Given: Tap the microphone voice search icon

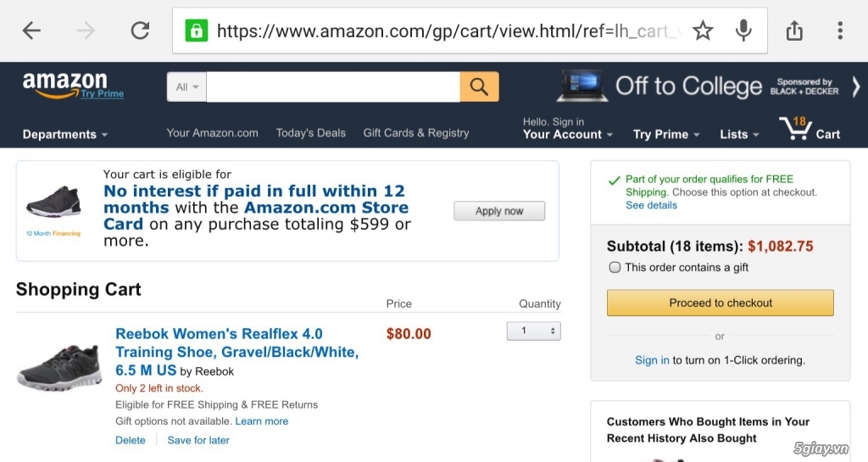Looking at the screenshot, I should pos(743,31).
